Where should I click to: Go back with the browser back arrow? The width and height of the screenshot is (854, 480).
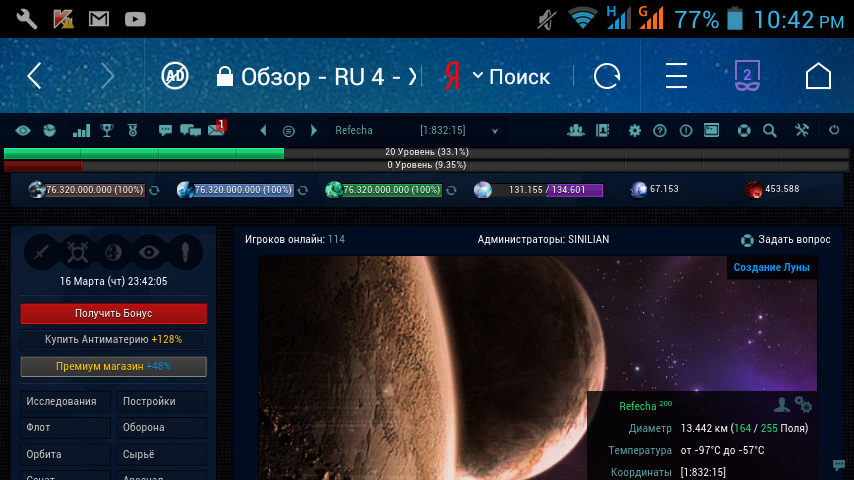click(x=34, y=76)
